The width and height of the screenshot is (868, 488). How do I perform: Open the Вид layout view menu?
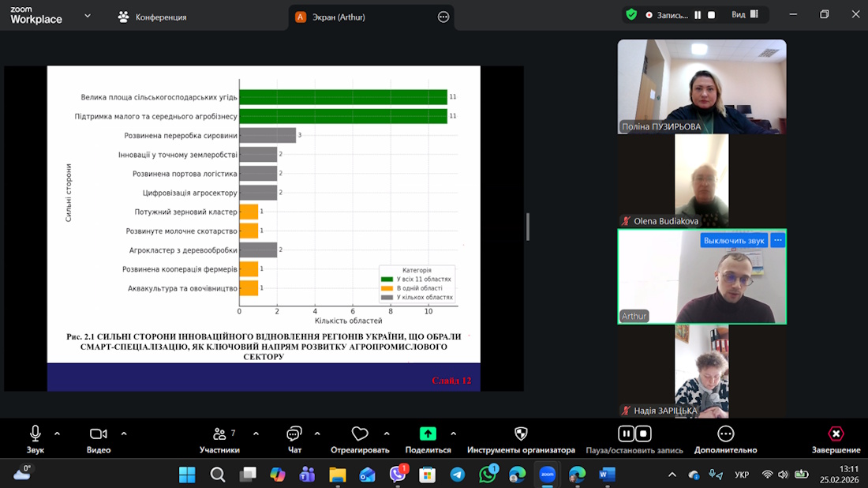[744, 15]
